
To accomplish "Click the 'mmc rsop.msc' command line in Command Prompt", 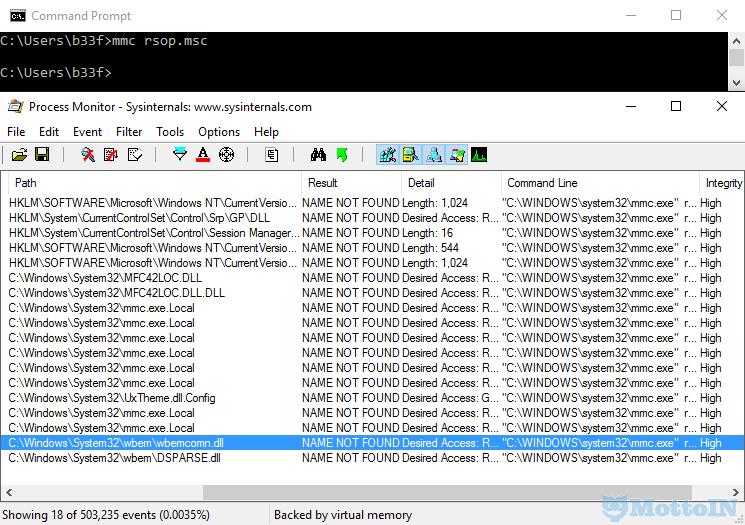I will tap(160, 41).
